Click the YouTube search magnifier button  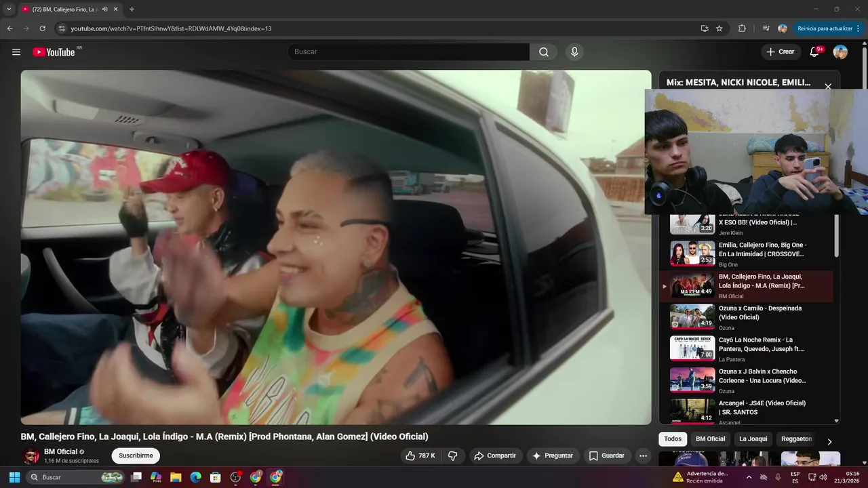pos(544,52)
